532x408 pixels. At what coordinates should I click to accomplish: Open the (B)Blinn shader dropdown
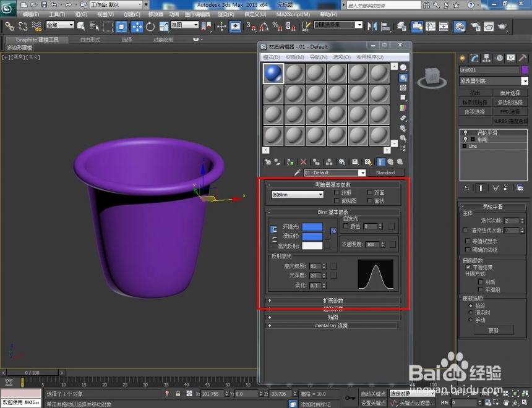[297, 194]
